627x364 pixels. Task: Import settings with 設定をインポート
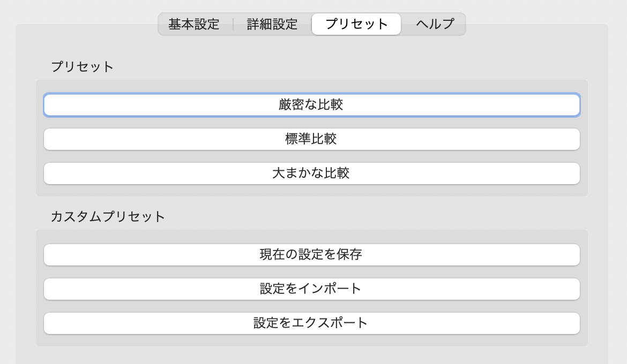tap(311, 289)
